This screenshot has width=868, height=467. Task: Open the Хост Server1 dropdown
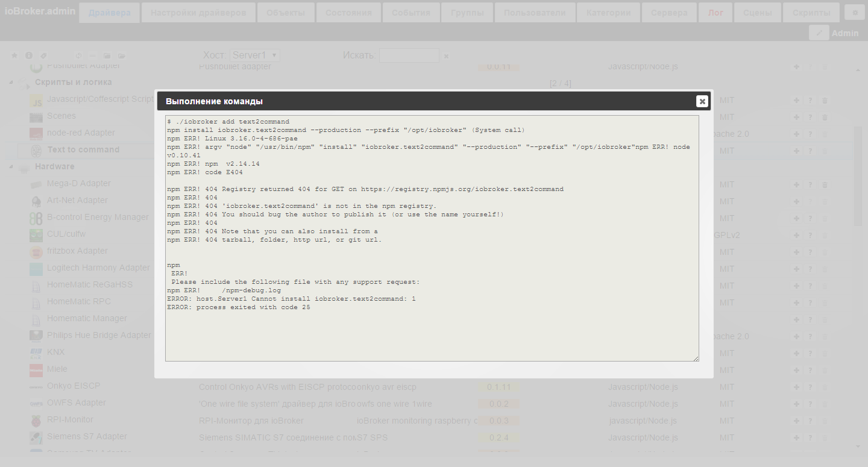pos(255,55)
